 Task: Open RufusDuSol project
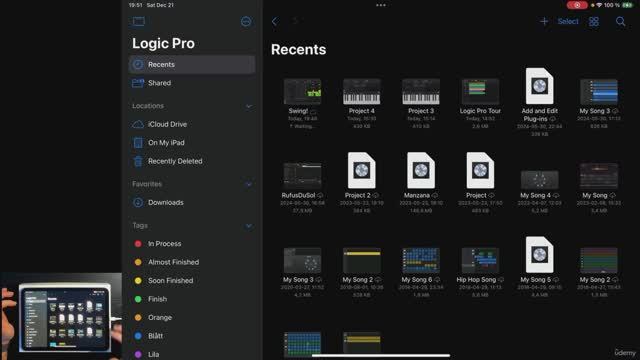tap(302, 176)
